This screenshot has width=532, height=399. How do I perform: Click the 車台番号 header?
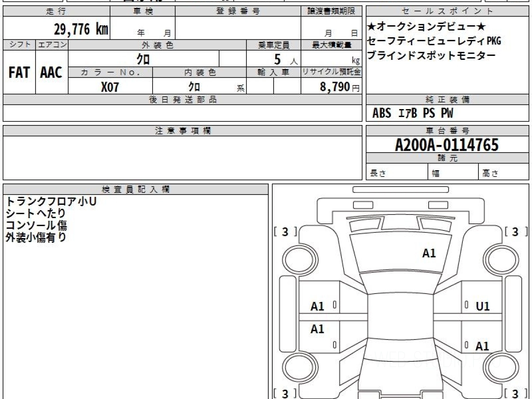[448, 131]
